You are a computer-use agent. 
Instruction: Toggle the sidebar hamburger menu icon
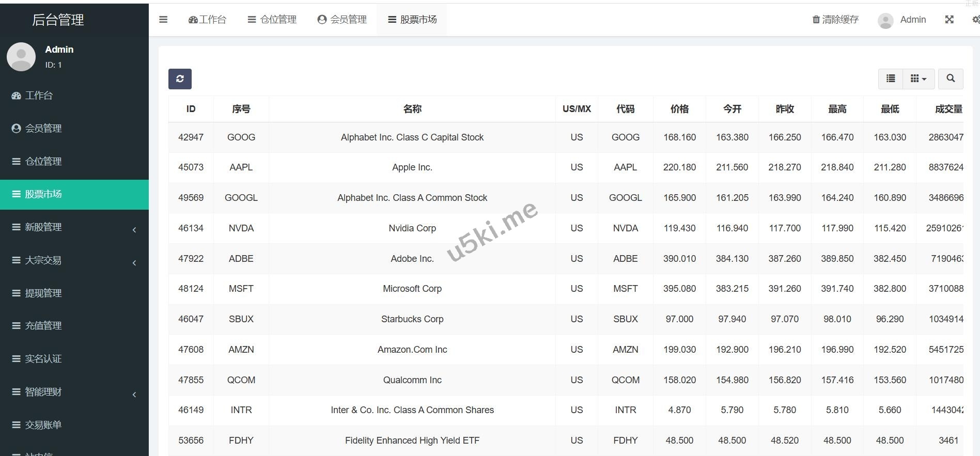tap(163, 20)
